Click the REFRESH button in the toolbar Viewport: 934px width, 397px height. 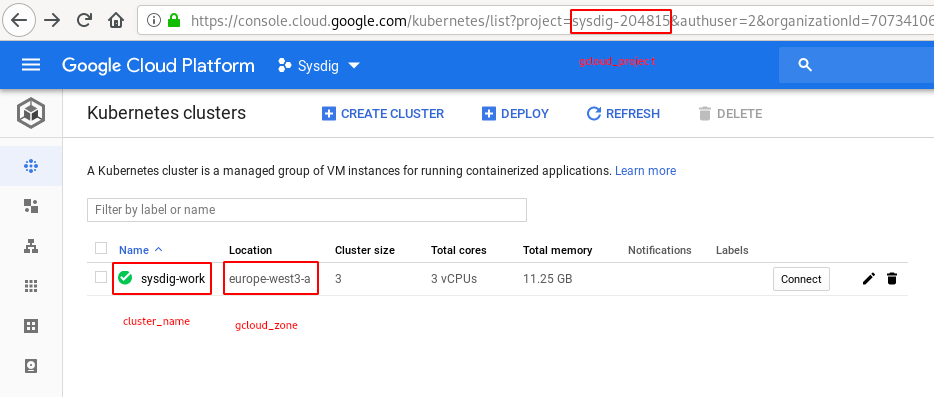pos(623,113)
